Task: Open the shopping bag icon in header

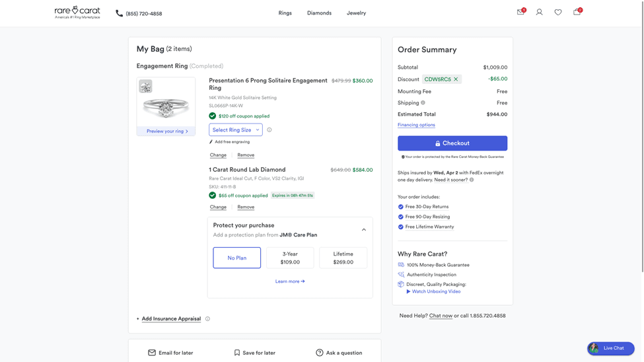Action: pyautogui.click(x=577, y=12)
